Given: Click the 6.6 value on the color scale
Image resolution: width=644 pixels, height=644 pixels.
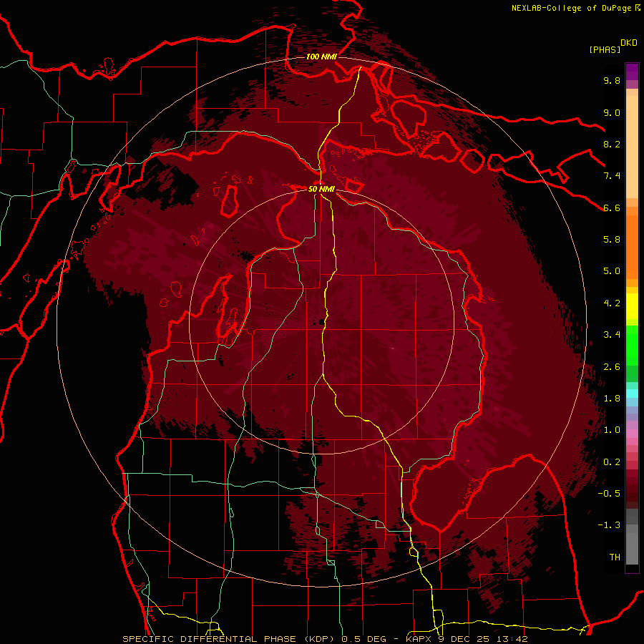Looking at the screenshot, I should click(x=612, y=208).
